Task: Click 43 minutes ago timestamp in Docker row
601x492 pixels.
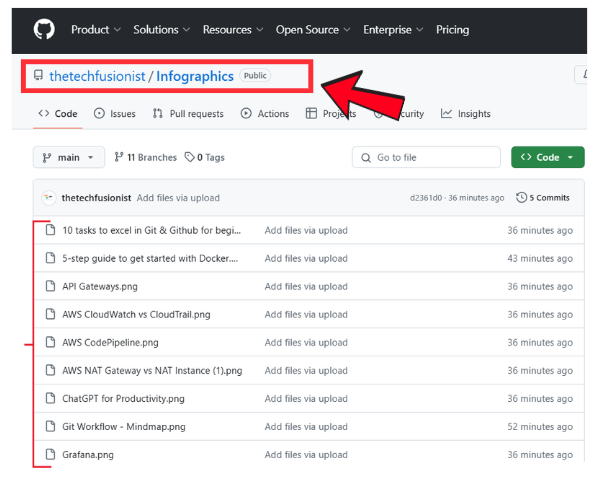Action: tap(540, 259)
